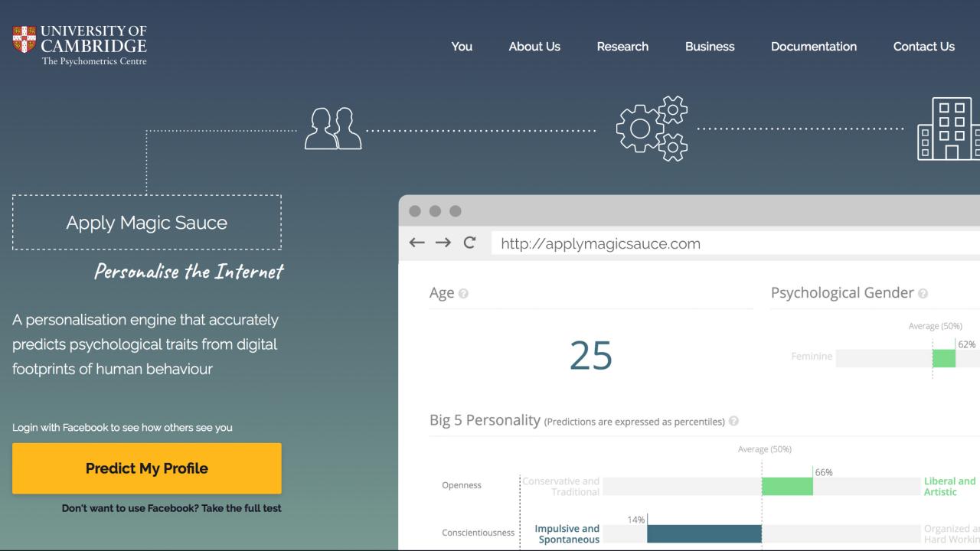Click the Conscientiousness trait label
The height and width of the screenshot is (551, 980).
[x=479, y=533]
